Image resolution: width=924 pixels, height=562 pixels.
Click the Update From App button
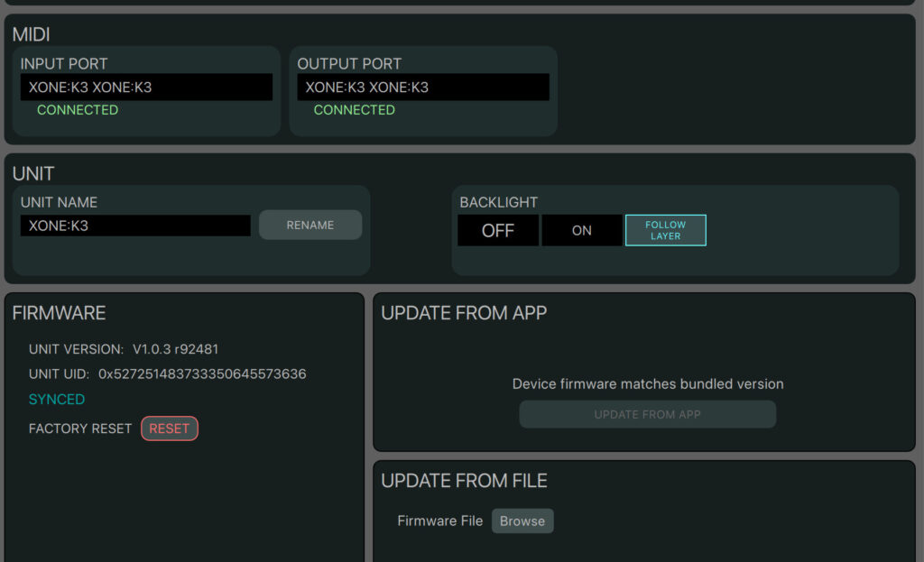click(647, 415)
